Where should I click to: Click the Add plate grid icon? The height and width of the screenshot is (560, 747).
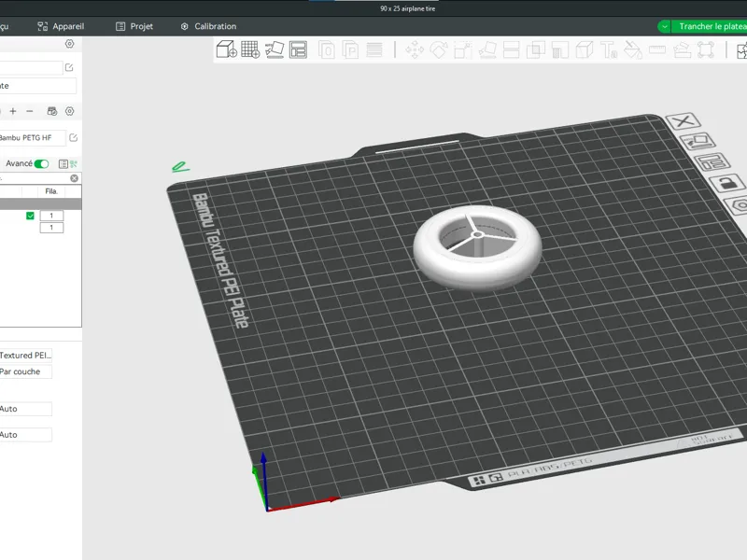click(x=250, y=49)
